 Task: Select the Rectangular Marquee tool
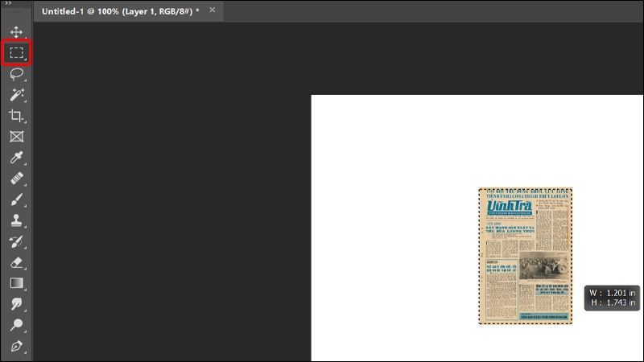pos(16,52)
